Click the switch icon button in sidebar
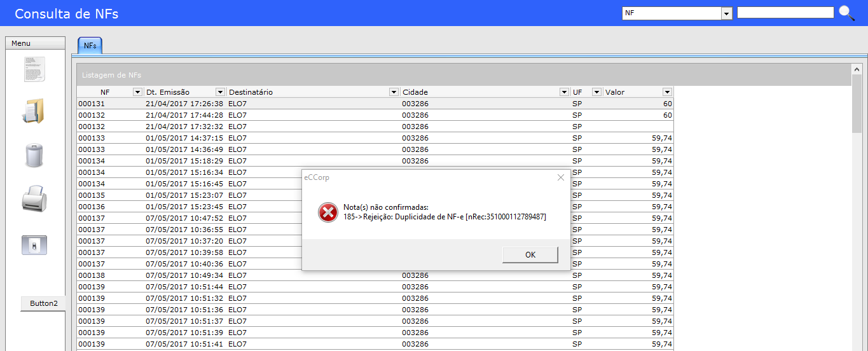 (x=34, y=245)
